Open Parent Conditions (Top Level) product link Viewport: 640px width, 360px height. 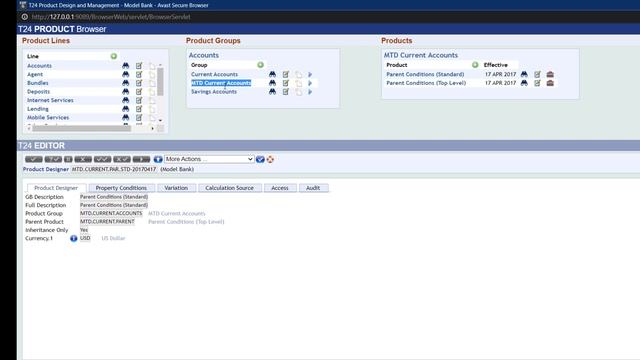click(426, 83)
